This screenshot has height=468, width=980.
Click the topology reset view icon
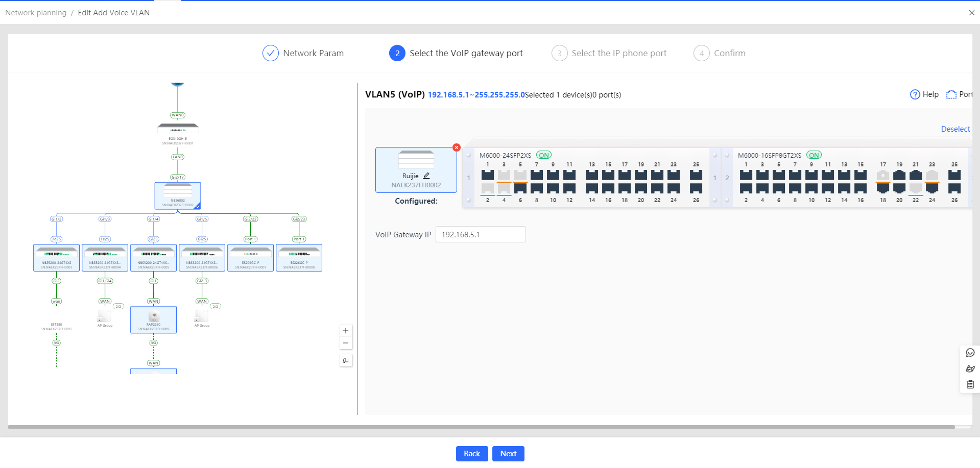(346, 360)
